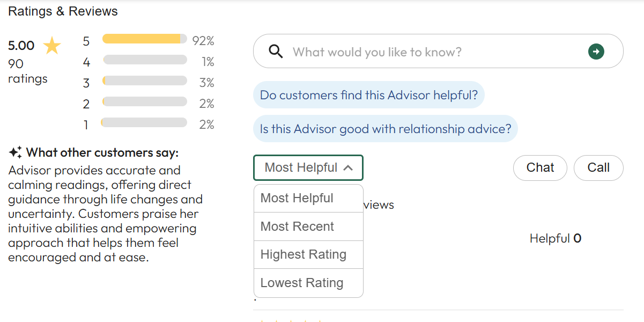Click the sparkle icon next to 'What other customers say'
644x322 pixels.
pos(13,152)
